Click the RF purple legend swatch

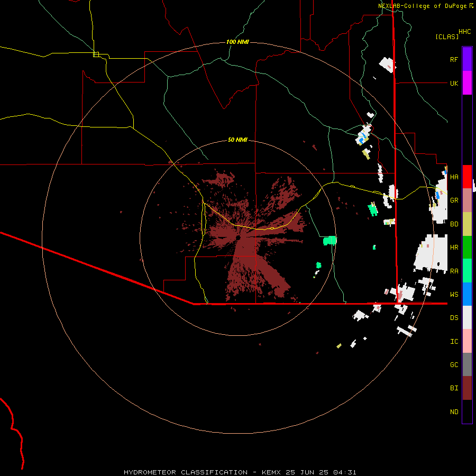coord(467,59)
